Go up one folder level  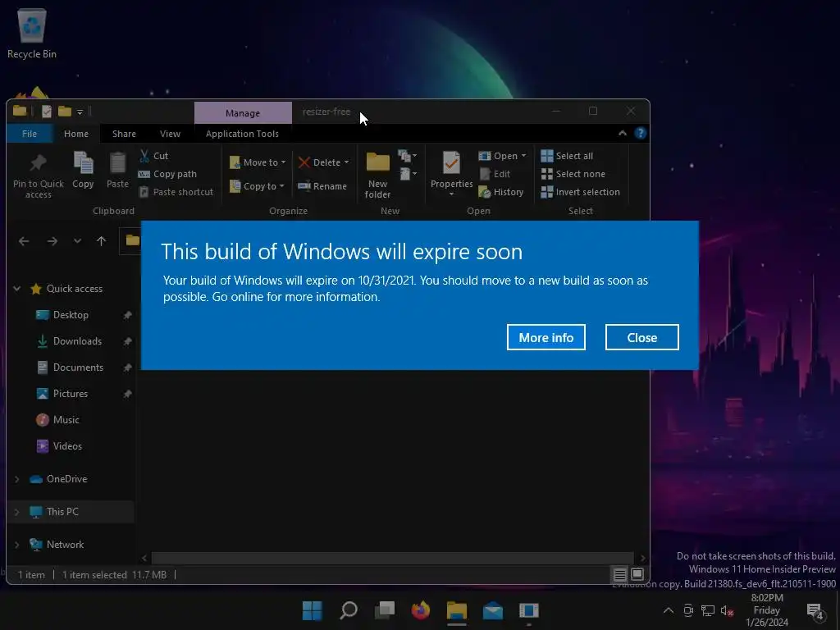(101, 241)
